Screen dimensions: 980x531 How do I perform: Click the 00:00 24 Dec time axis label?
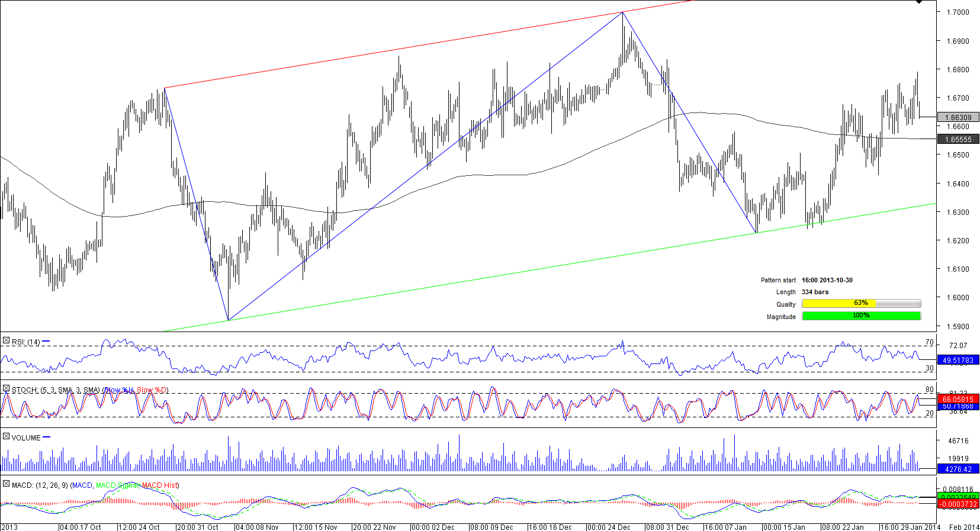click(609, 527)
